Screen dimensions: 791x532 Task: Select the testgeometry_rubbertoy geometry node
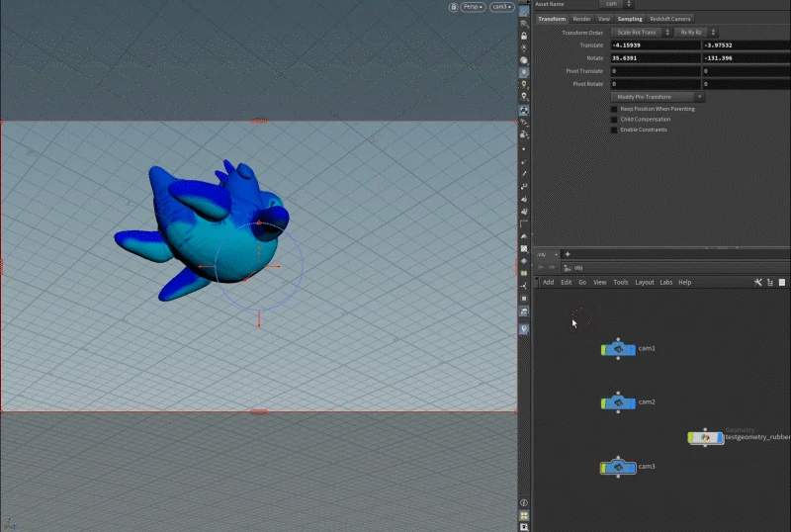coord(705,438)
